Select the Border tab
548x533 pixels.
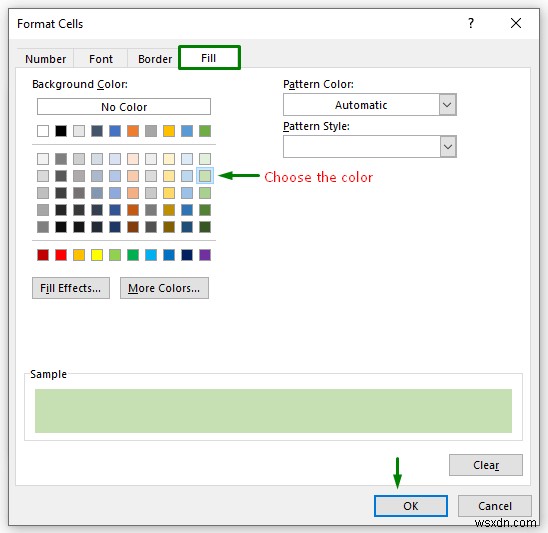(x=155, y=59)
